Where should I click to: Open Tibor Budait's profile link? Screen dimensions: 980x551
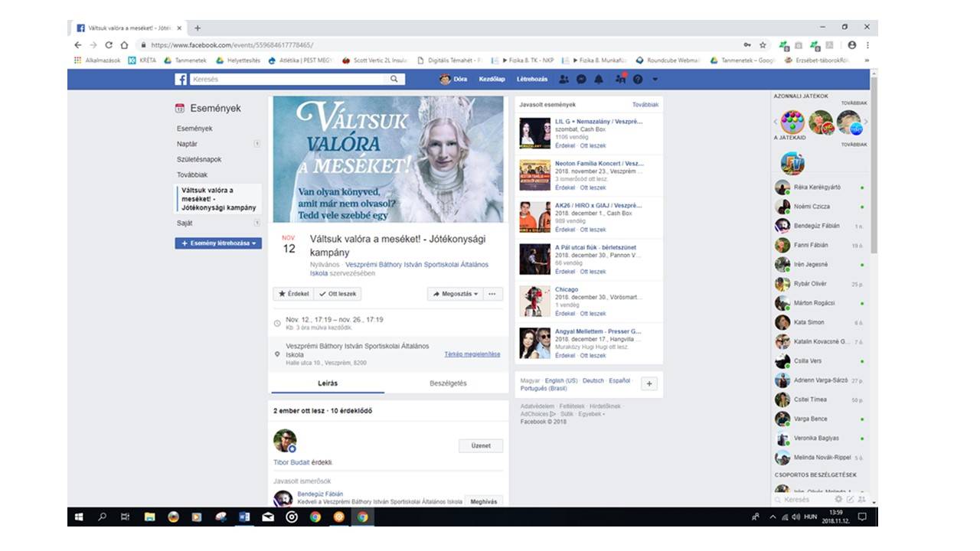click(292, 462)
